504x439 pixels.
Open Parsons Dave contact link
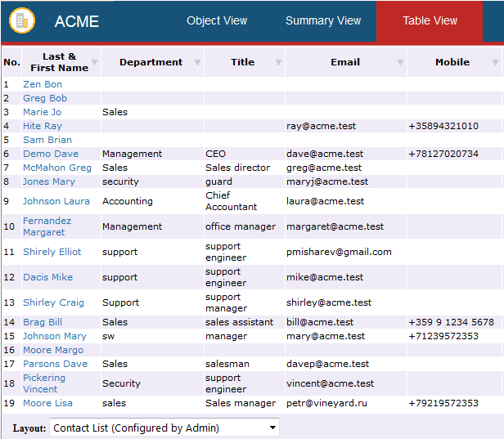tap(55, 364)
